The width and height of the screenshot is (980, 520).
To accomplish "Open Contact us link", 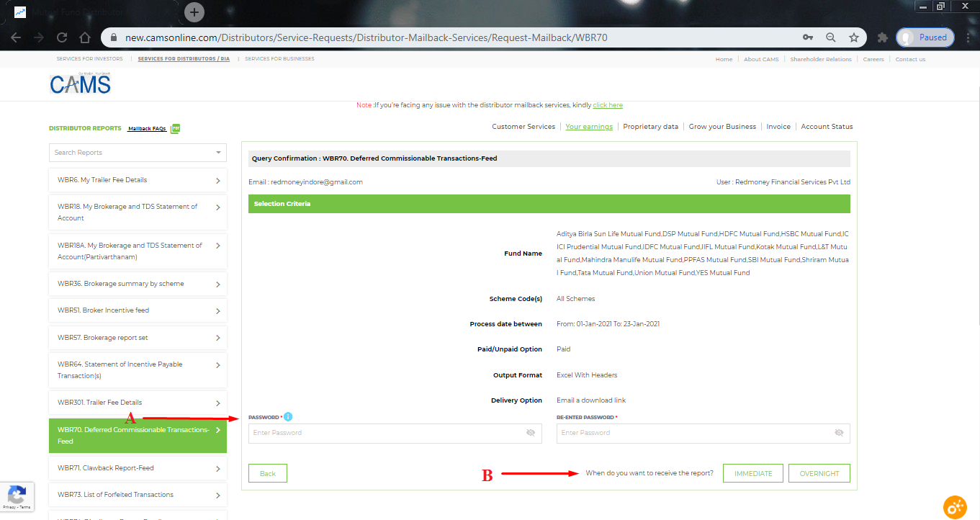I will tap(910, 59).
